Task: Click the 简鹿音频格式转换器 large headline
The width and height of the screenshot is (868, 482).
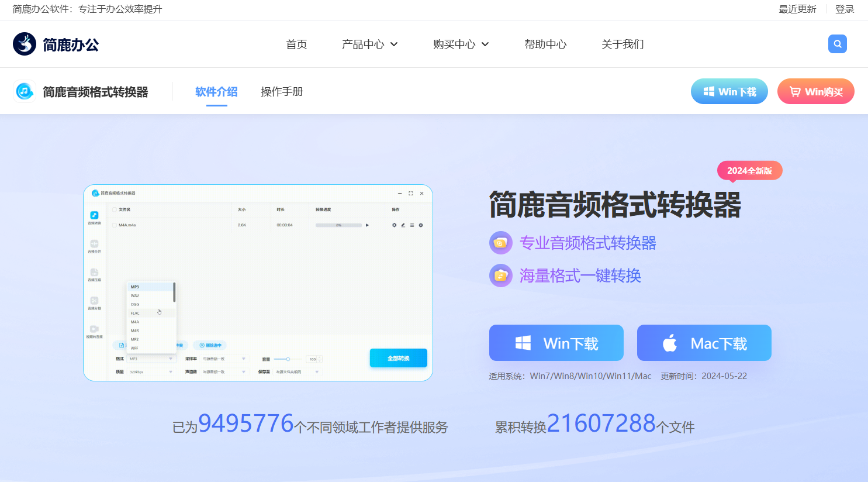Action: tap(615, 205)
